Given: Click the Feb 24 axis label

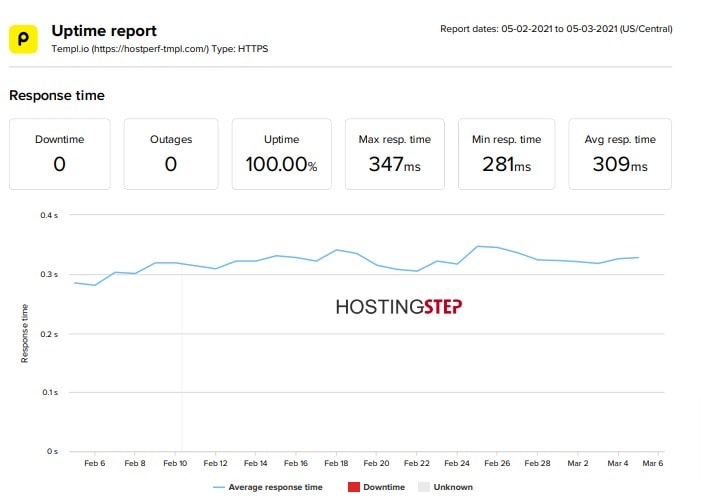Looking at the screenshot, I should coord(457,464).
